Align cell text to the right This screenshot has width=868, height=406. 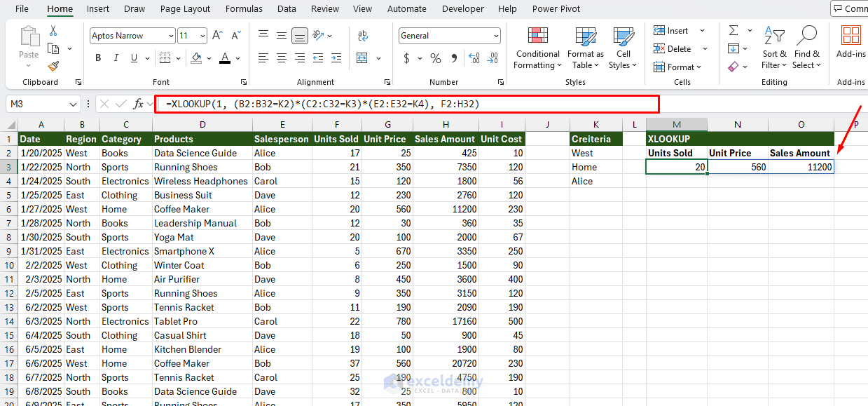tap(299, 58)
